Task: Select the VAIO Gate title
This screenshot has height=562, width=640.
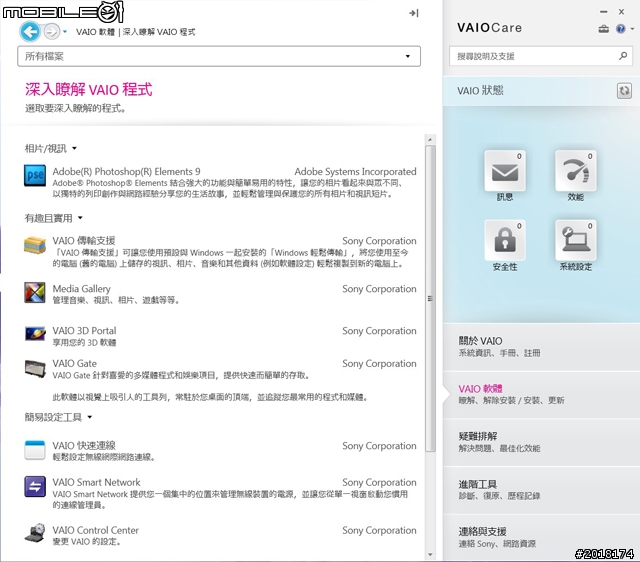Action: pos(74,363)
